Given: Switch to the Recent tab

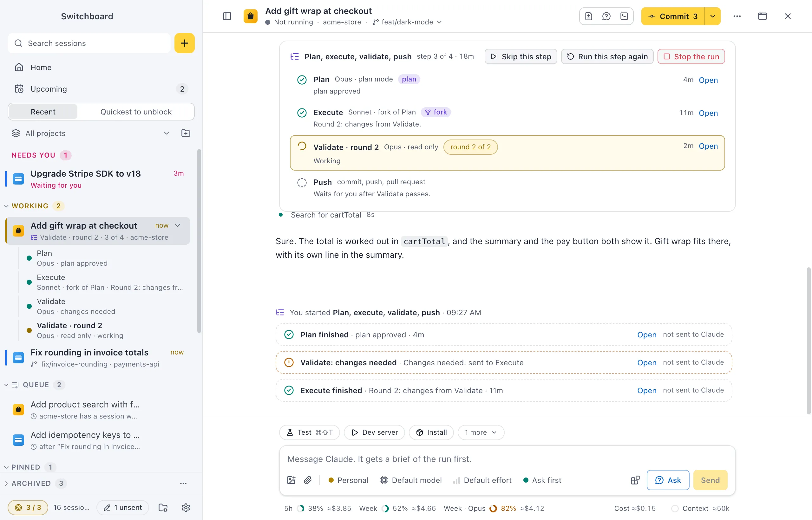Looking at the screenshot, I should pyautogui.click(x=43, y=112).
